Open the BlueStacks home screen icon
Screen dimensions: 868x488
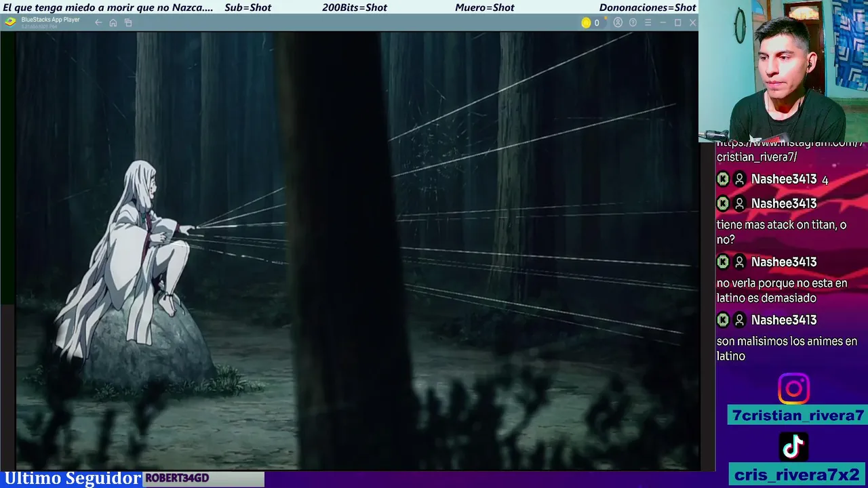(x=113, y=22)
